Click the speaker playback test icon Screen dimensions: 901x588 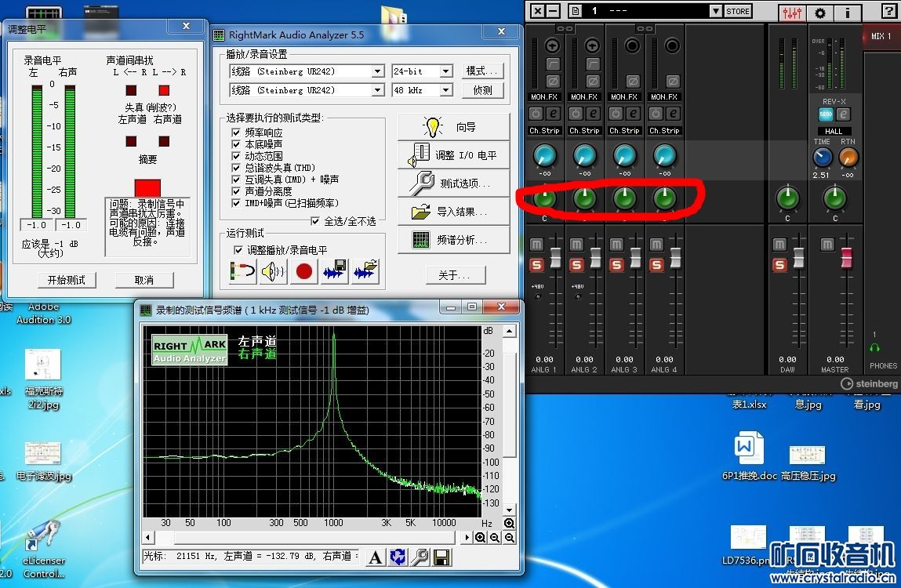pos(273,272)
